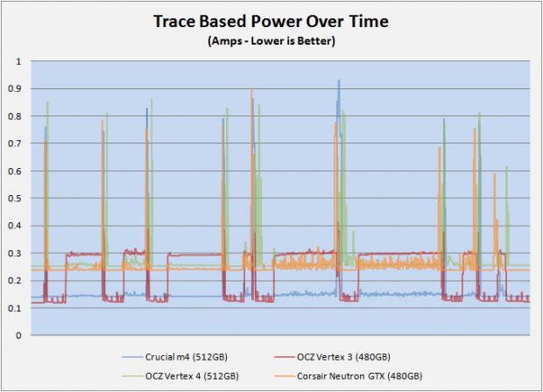
Task: Click the 'OCZ Vertex 3 (480GB)' legend label
Action: pos(343,357)
